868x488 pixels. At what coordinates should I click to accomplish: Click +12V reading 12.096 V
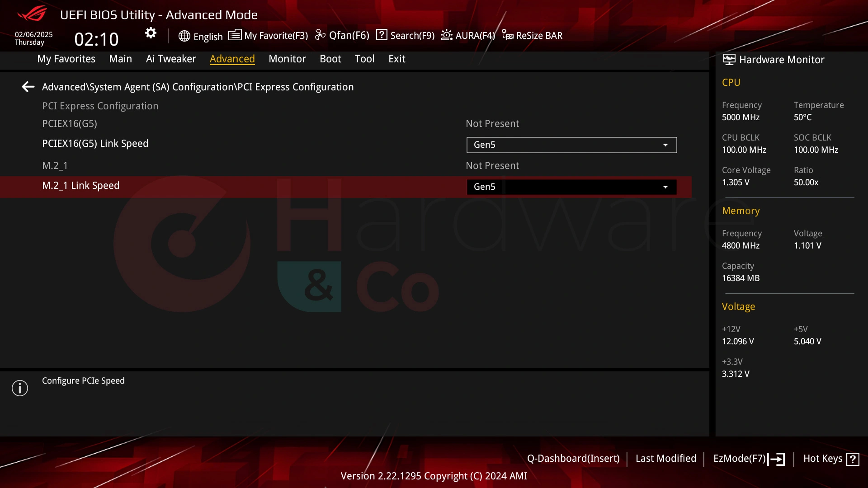(x=738, y=342)
